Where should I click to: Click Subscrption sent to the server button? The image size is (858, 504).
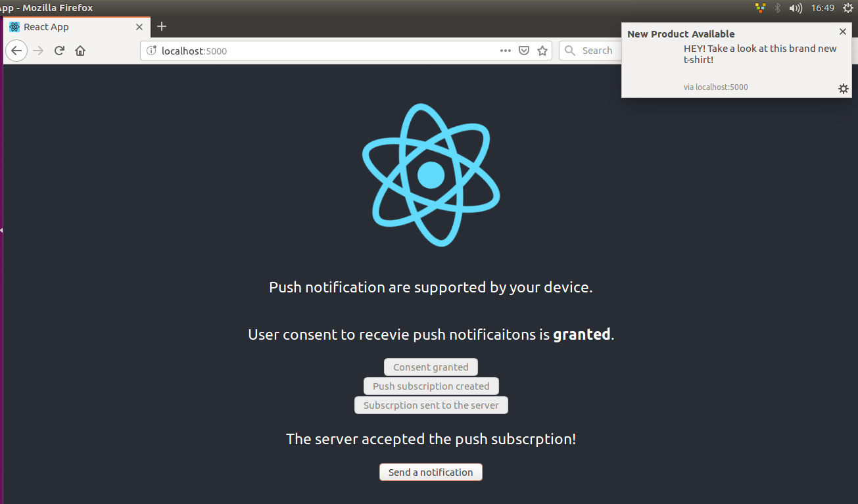point(431,405)
